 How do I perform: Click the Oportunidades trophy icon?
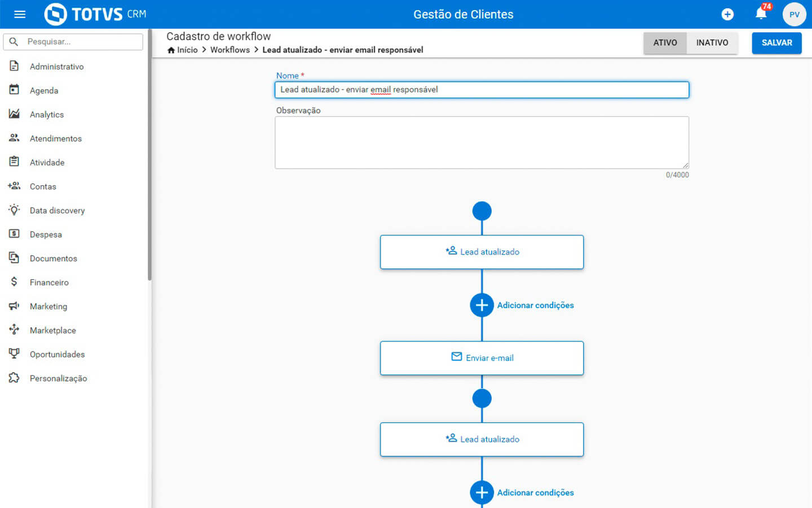tap(14, 354)
